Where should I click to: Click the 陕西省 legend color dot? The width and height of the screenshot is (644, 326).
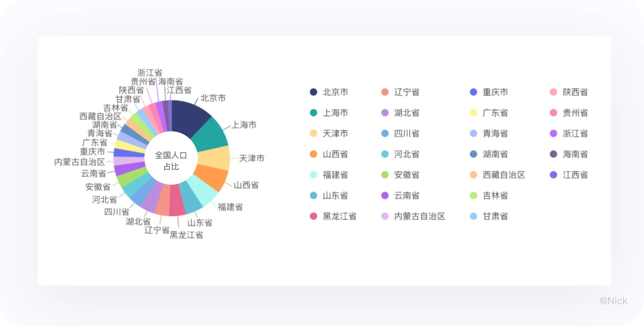pyautogui.click(x=553, y=92)
